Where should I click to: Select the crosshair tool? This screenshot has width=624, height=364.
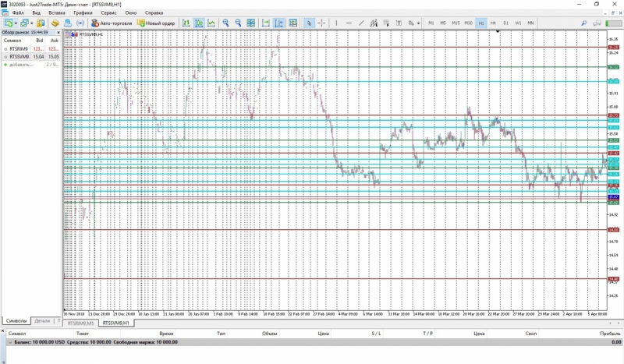321,23
